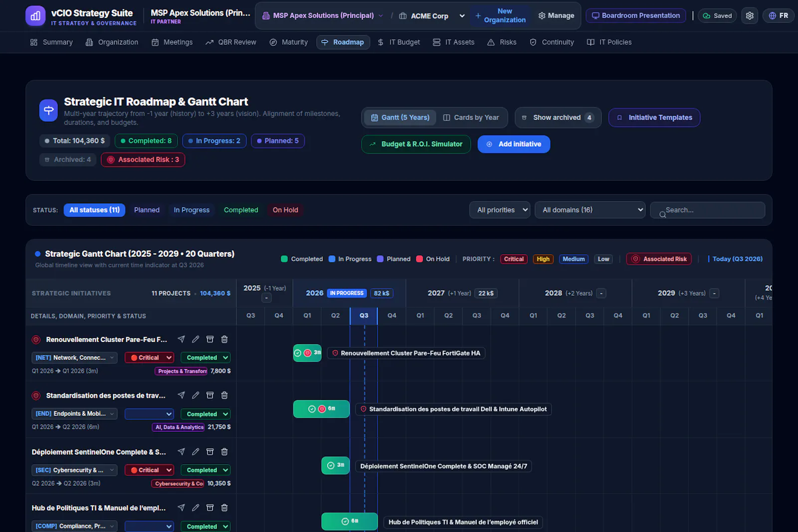The image size is (798, 532).
Task: Send the Renouvellement Cluster Pare-Feu initiative
Action: tap(181, 339)
